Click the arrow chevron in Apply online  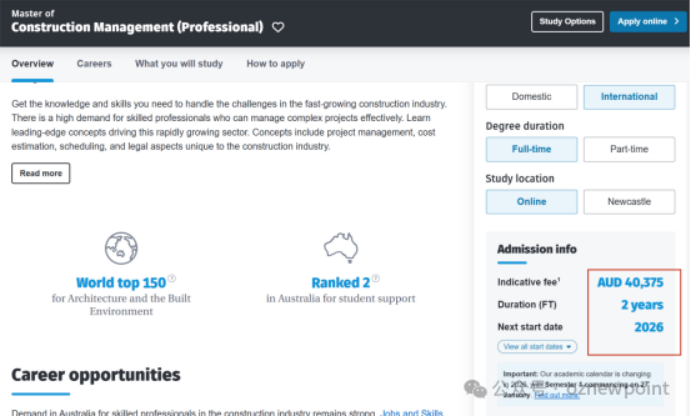point(677,21)
